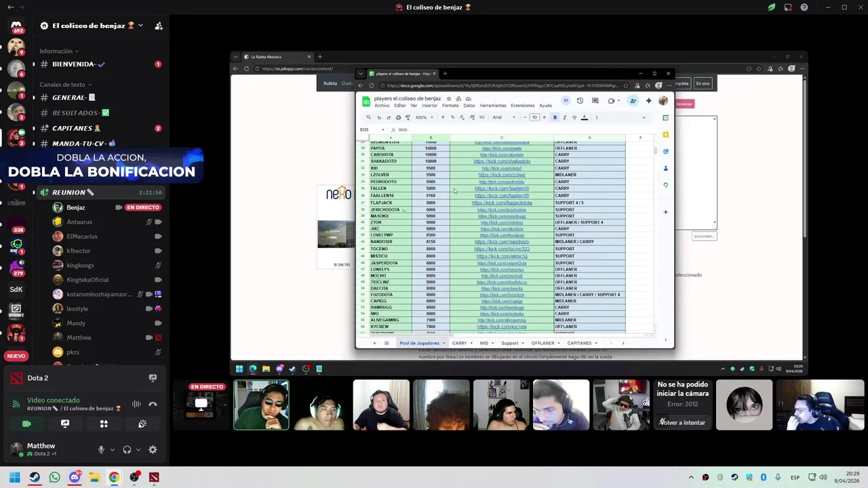Open the noise suppression waveform icon

(x=136, y=404)
